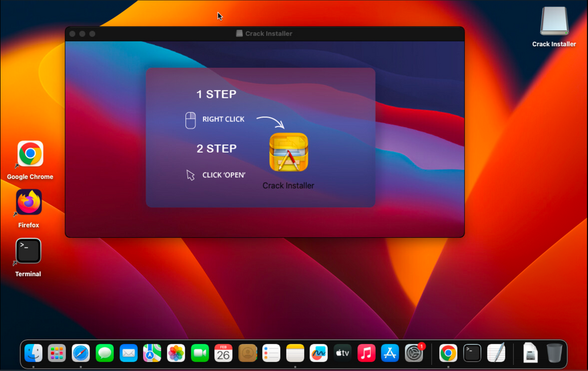
Task: Open Photos app in the dock
Action: coord(176,353)
